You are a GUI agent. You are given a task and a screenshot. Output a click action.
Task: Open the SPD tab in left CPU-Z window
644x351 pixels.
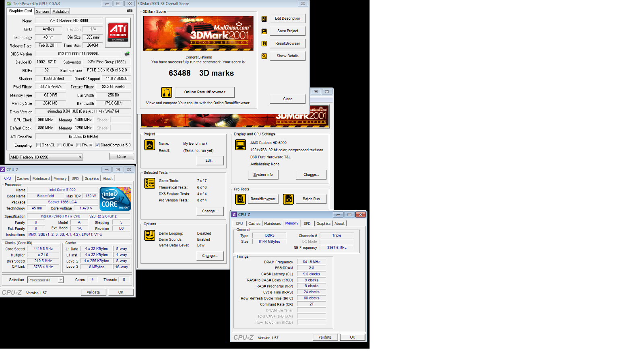pyautogui.click(x=75, y=179)
